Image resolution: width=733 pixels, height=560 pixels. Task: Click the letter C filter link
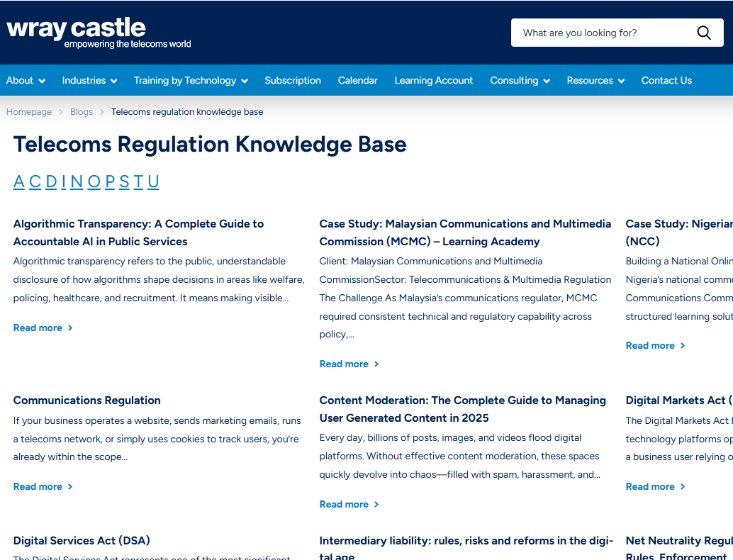tap(35, 181)
